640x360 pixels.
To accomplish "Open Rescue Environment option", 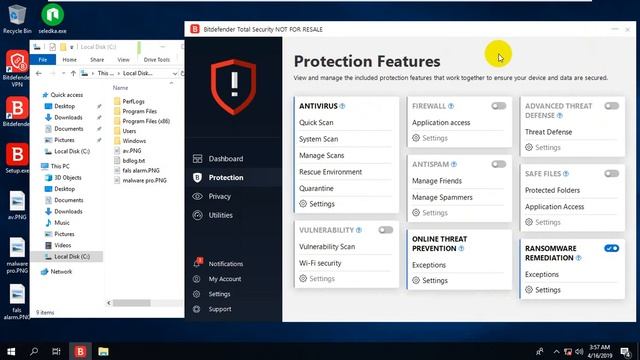I will 330,172.
